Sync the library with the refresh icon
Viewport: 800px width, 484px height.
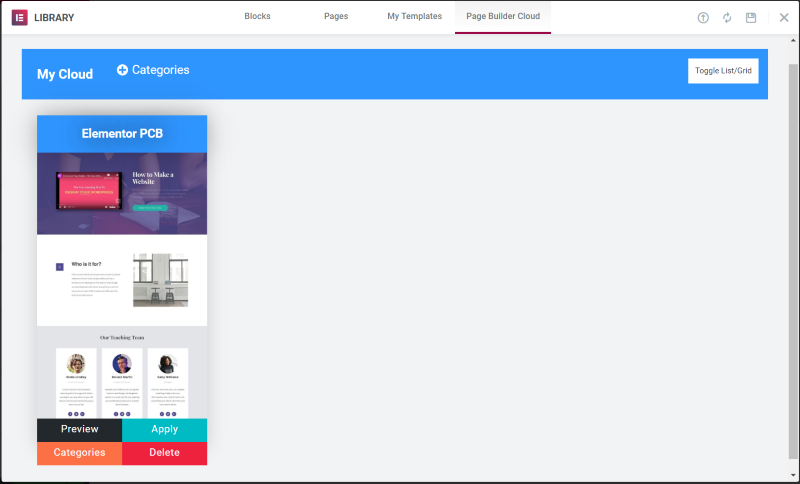click(x=727, y=18)
